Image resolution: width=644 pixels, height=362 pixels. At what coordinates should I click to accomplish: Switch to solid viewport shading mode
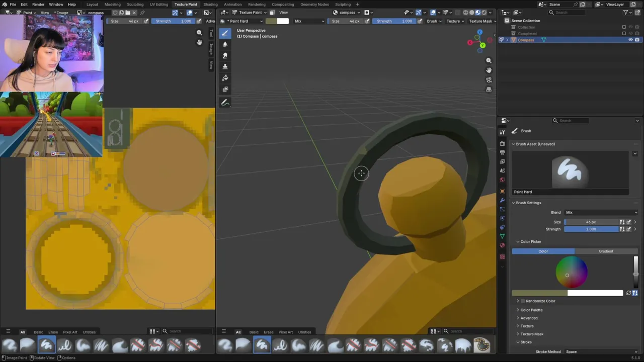tap(471, 13)
